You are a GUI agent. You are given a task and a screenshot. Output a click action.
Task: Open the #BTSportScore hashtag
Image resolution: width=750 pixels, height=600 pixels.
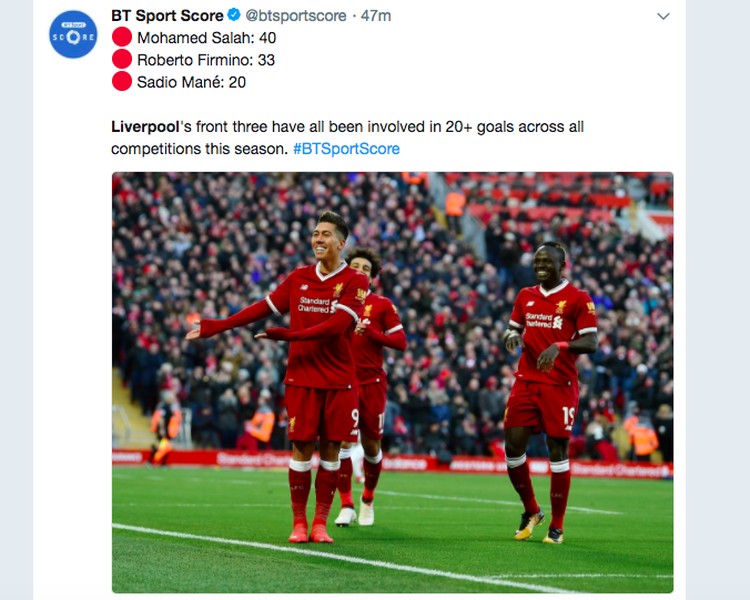tap(346, 149)
